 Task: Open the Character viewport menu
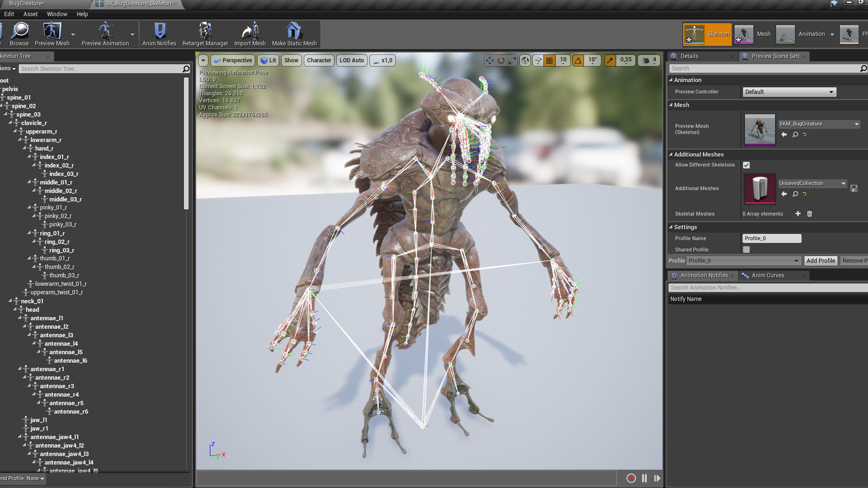[x=319, y=61]
